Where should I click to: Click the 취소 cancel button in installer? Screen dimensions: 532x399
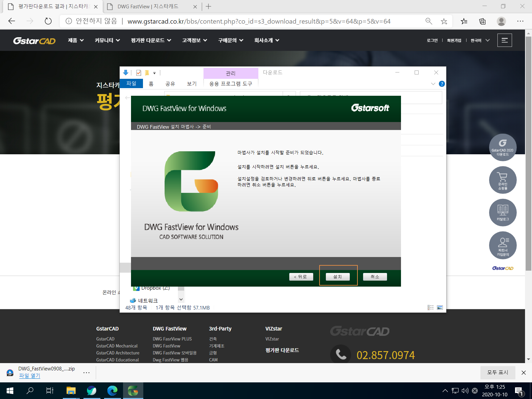click(x=375, y=277)
